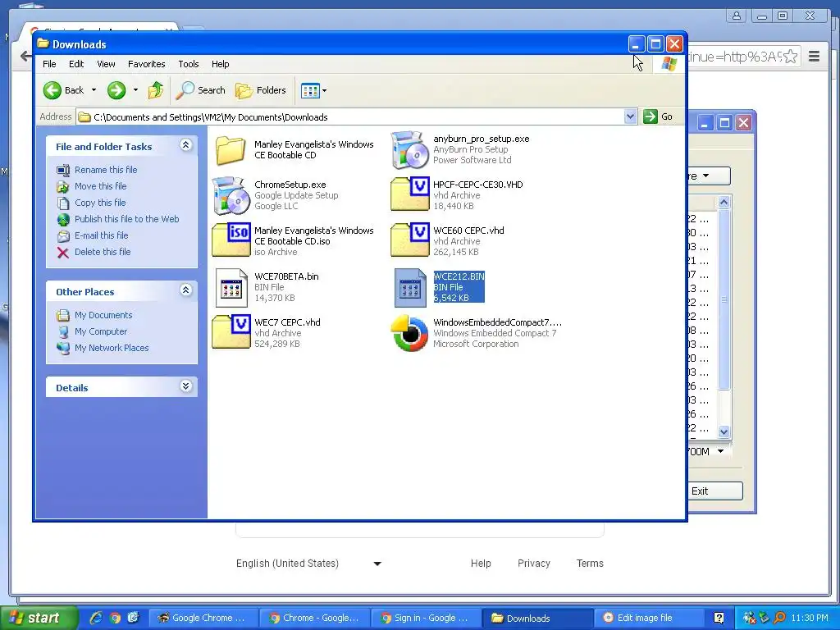Select the WCE70BETA.bin file icon
Viewport: 840px width, 630px height.
point(231,288)
